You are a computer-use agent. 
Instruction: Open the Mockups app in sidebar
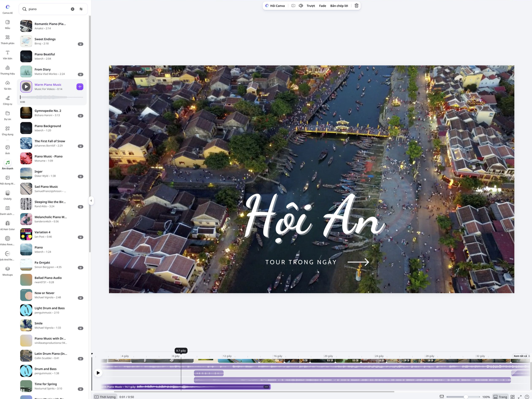coord(7,271)
